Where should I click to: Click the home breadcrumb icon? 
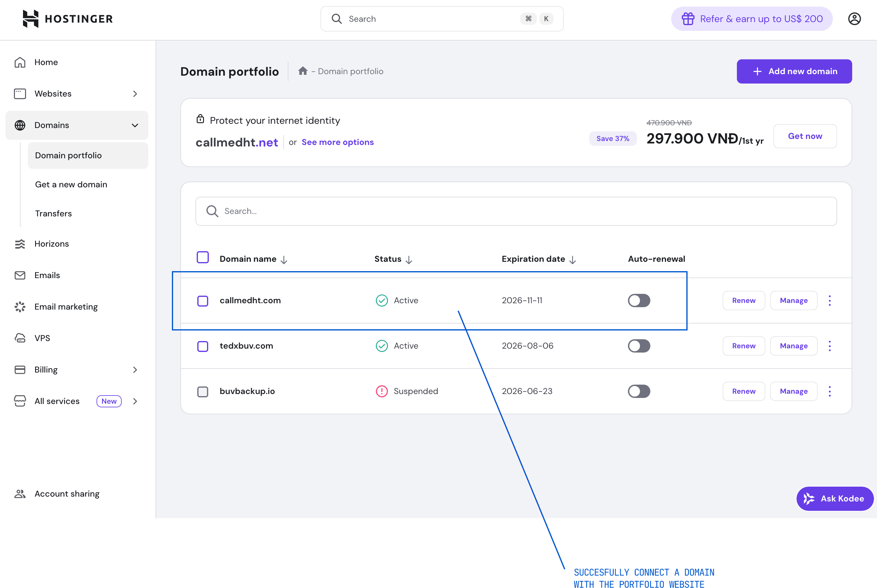point(303,71)
